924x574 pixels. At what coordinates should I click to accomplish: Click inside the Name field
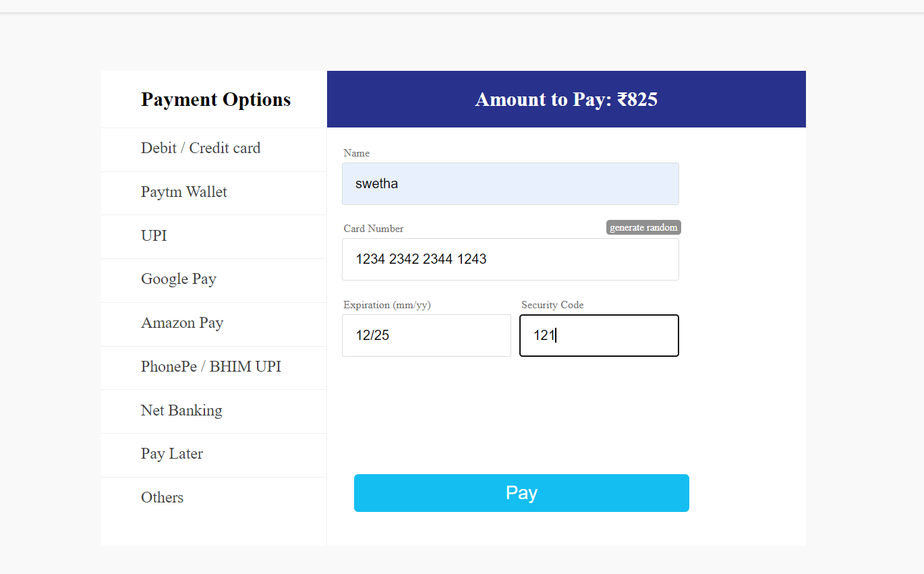point(511,183)
